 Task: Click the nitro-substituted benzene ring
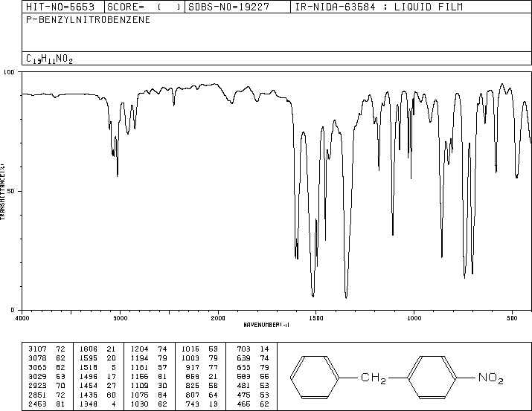pyautogui.click(x=432, y=377)
